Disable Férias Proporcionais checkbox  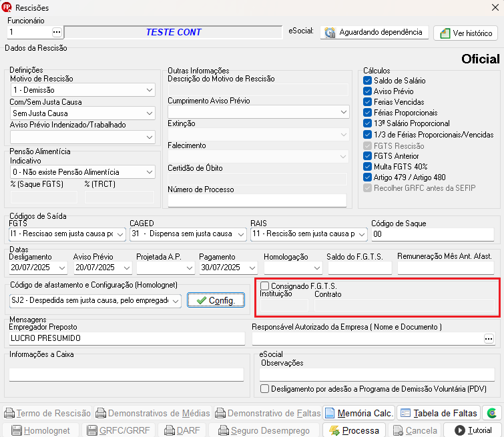coord(367,113)
